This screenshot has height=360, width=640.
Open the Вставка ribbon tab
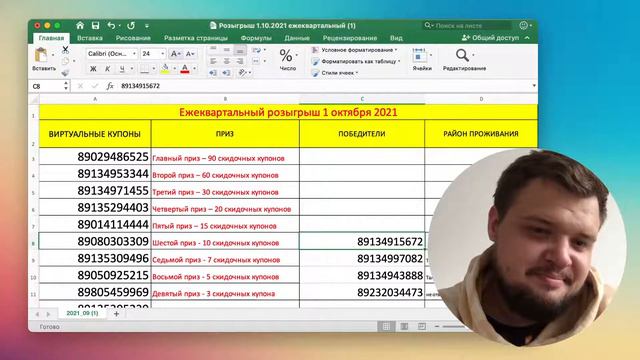[x=90, y=38]
